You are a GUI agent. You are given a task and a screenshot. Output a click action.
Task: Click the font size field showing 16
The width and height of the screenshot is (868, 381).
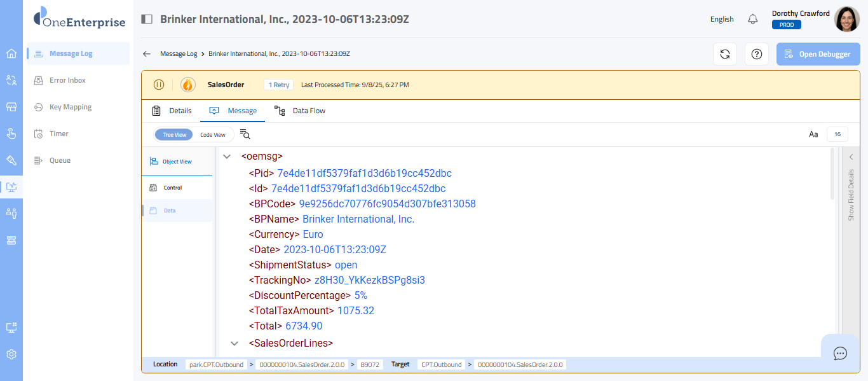(837, 134)
